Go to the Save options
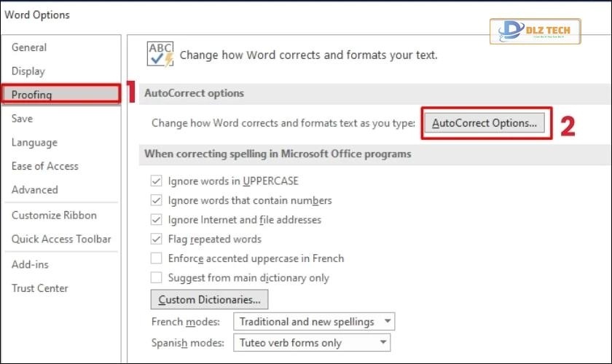 click(22, 119)
